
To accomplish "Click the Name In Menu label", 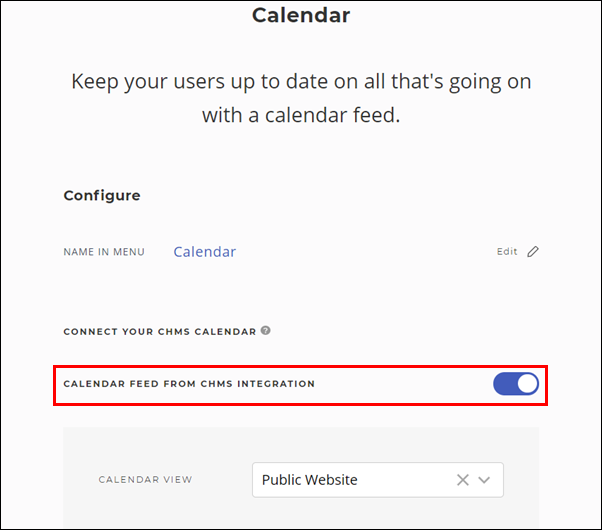I will click(104, 252).
